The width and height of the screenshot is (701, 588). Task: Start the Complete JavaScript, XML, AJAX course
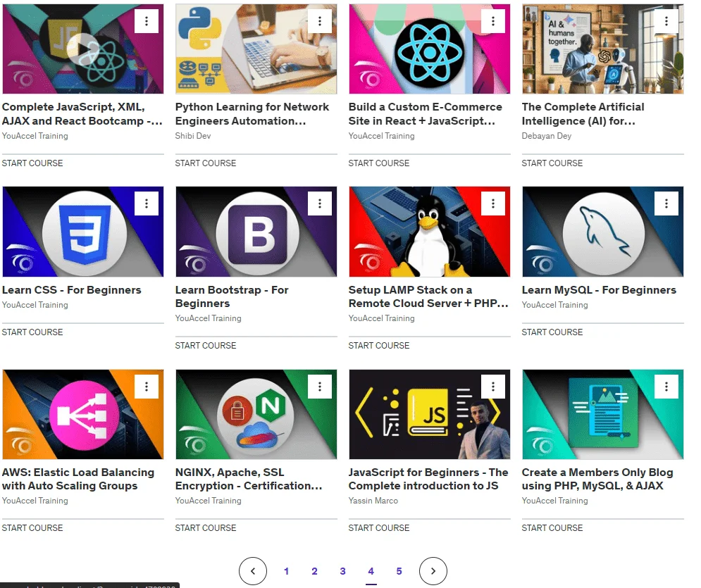pos(32,163)
